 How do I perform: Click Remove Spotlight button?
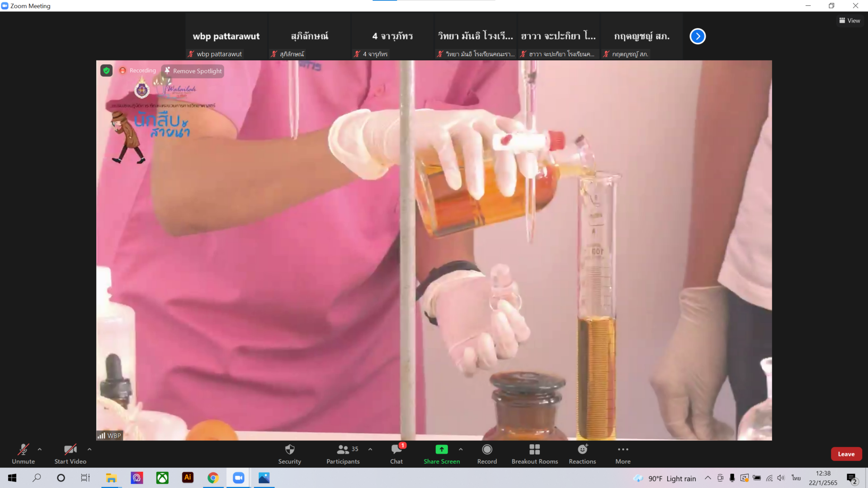(193, 71)
